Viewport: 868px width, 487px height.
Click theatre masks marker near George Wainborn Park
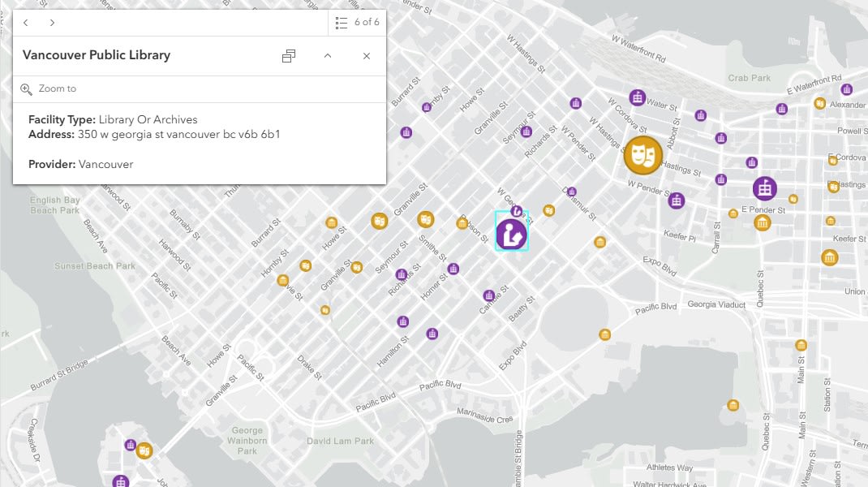pos(144,450)
